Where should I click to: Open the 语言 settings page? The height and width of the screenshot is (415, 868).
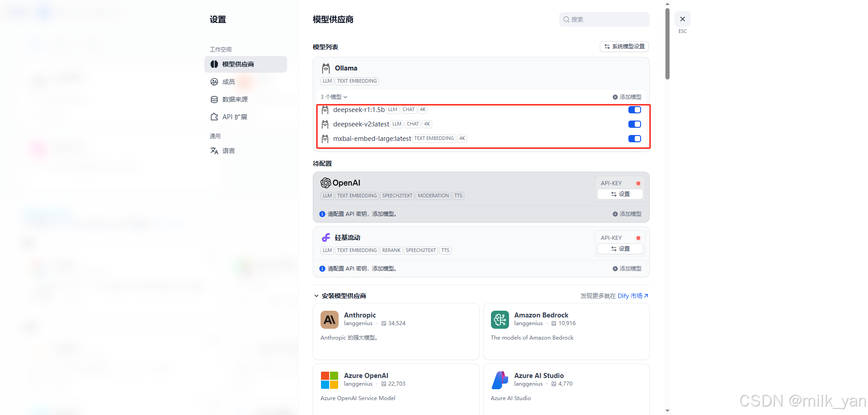245,151
